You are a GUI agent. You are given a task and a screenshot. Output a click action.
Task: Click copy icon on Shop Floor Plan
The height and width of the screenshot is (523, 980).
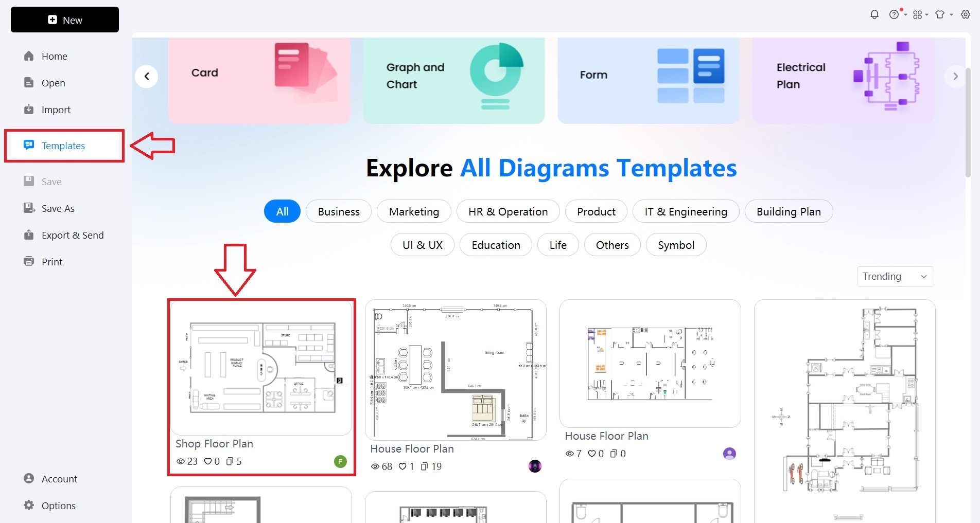click(230, 461)
